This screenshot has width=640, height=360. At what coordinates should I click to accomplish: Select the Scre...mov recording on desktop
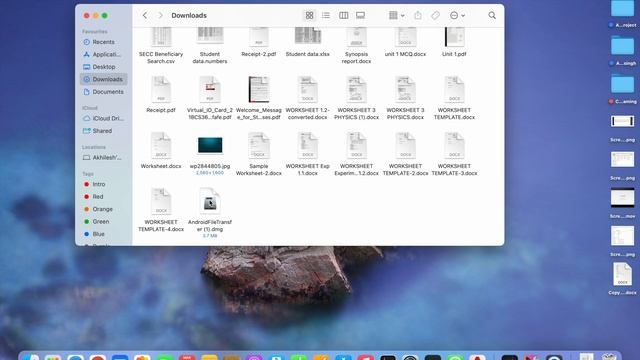tap(622, 203)
